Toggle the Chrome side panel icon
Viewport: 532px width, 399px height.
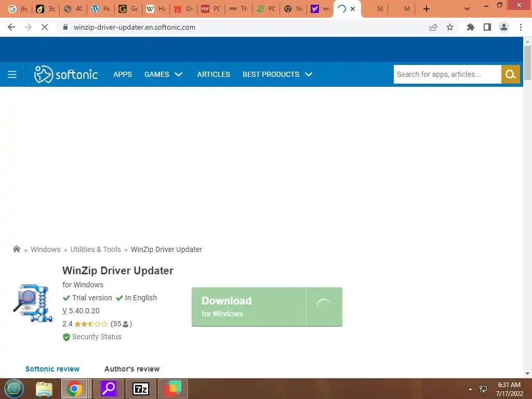(487, 27)
